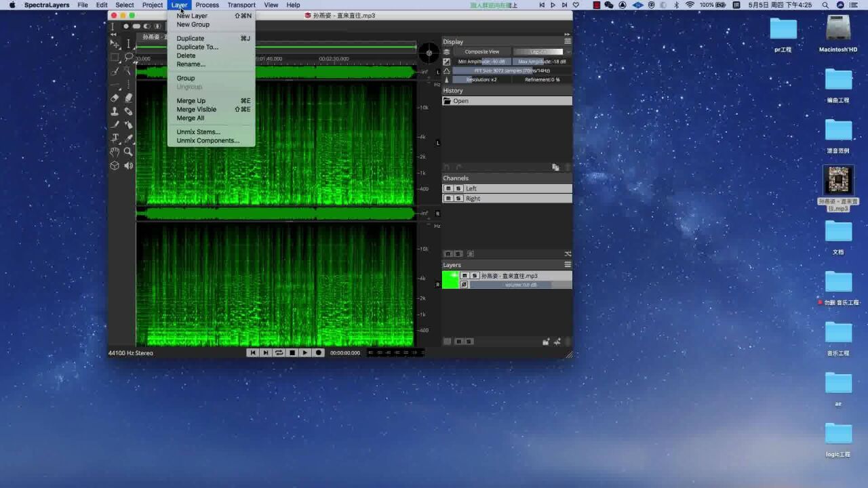The height and width of the screenshot is (488, 868).
Task: Select the Eraser tool
Action: click(115, 98)
